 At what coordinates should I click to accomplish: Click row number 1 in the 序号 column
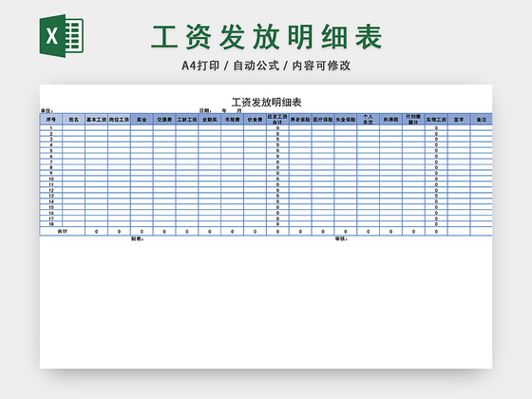[51, 128]
